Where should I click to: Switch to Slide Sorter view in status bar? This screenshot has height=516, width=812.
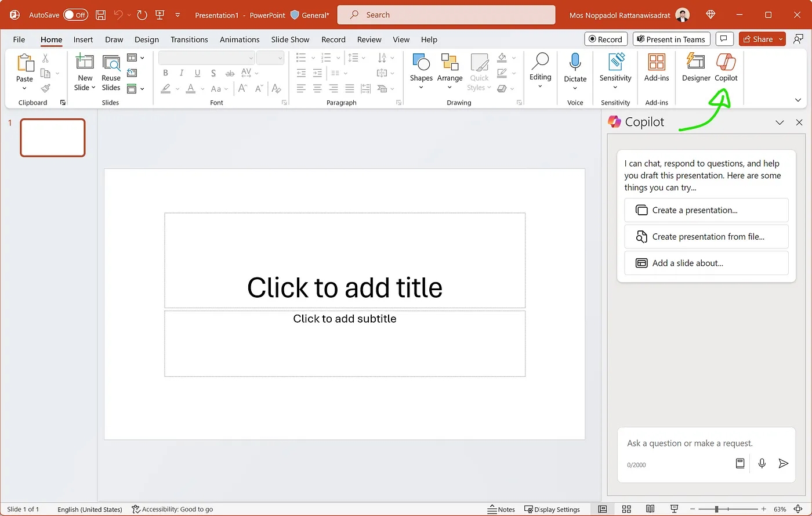point(626,509)
